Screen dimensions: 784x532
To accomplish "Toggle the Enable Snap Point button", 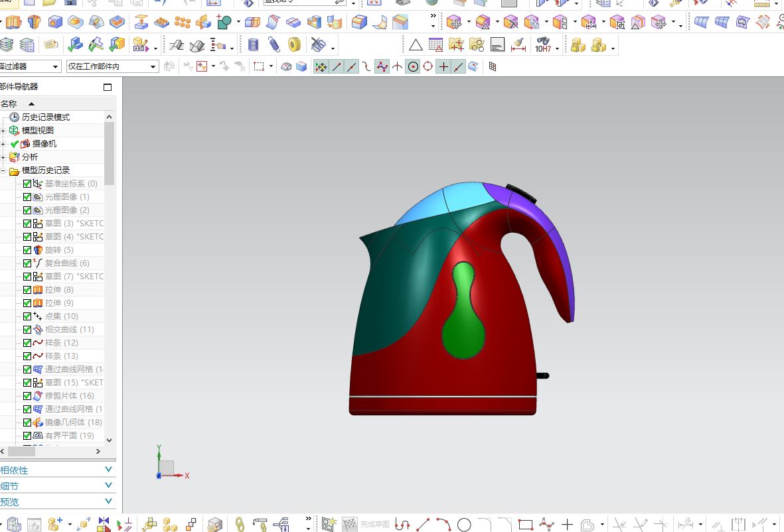I will [321, 66].
